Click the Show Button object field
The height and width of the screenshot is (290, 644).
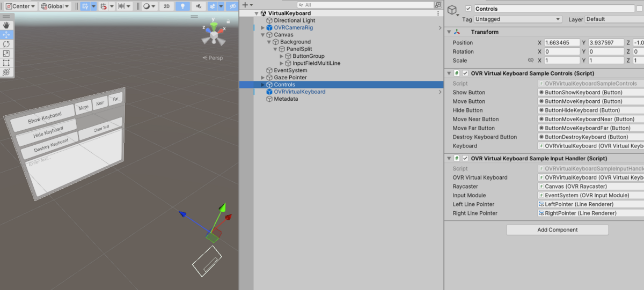point(591,92)
